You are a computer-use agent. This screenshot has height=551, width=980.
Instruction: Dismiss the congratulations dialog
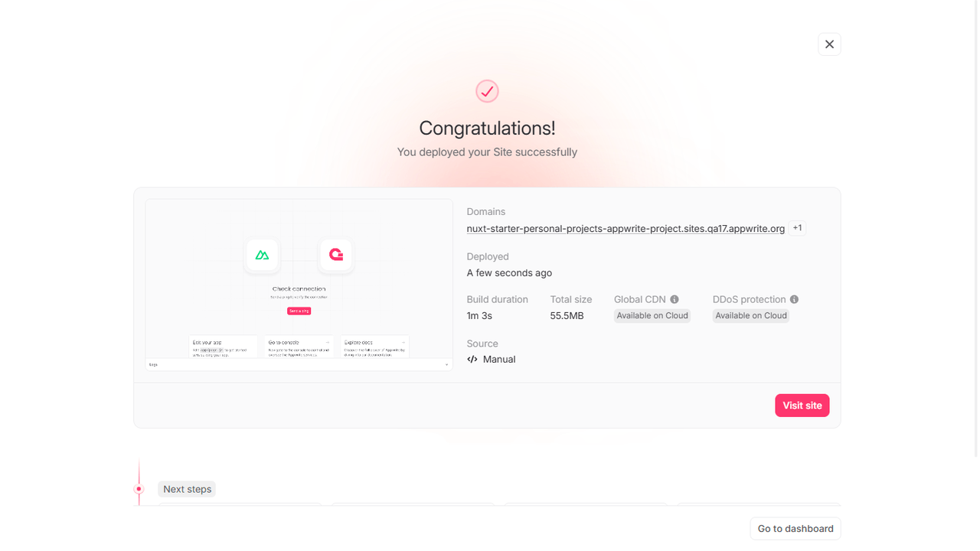tap(829, 44)
